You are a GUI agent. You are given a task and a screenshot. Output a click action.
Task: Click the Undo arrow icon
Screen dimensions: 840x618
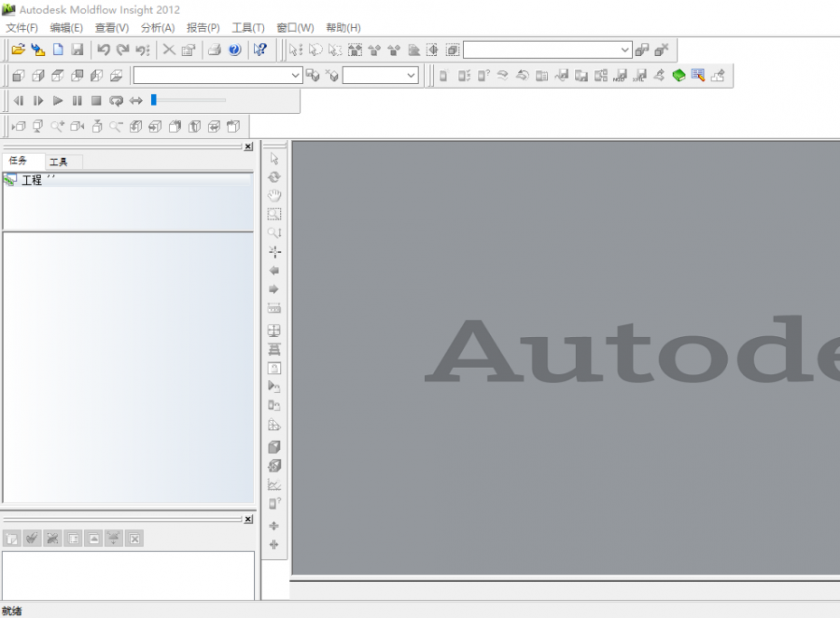coord(104,50)
